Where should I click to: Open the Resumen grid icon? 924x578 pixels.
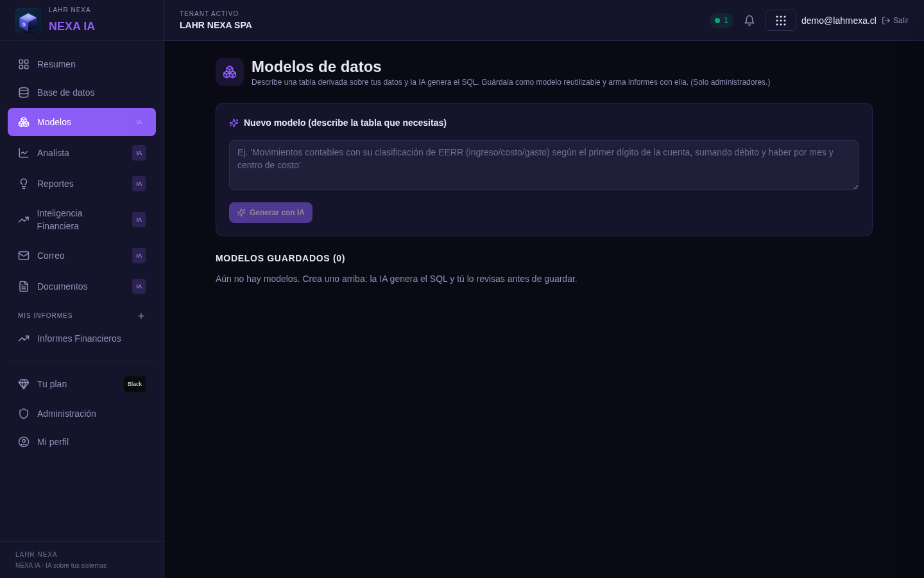coord(24,64)
